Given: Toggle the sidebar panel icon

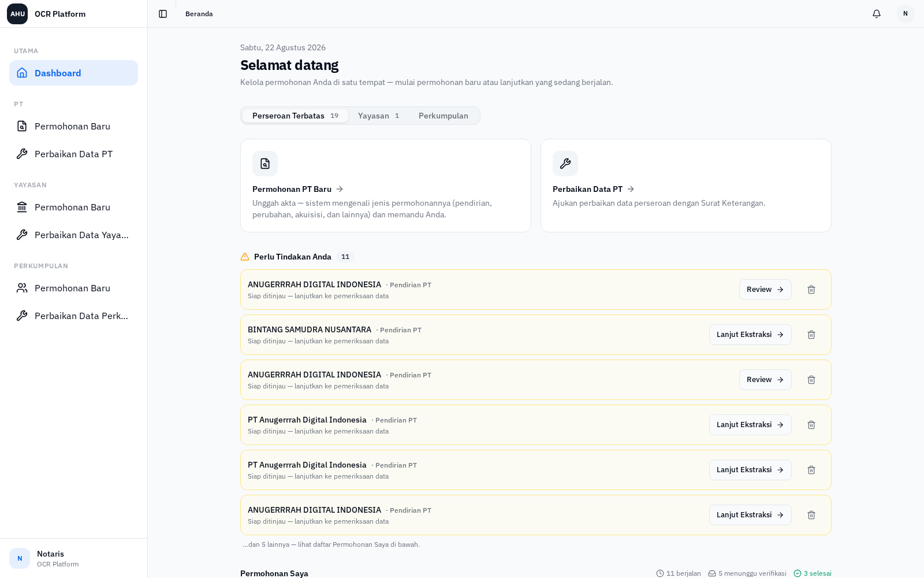Looking at the screenshot, I should tap(163, 14).
